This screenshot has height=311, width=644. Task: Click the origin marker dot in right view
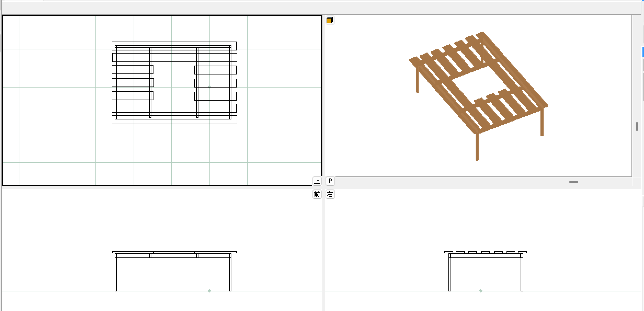(481, 291)
